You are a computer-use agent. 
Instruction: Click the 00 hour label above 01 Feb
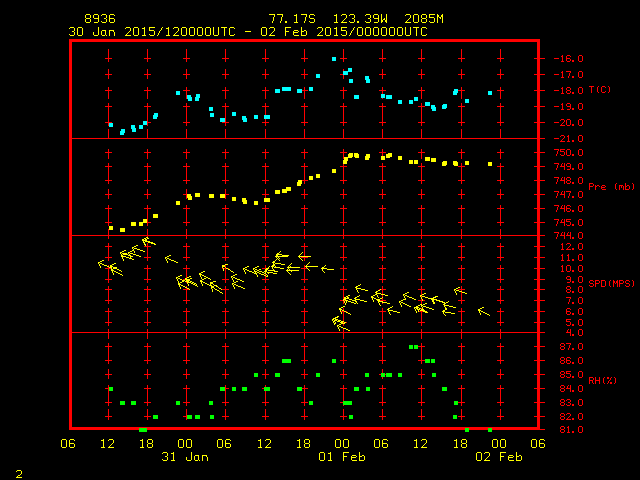[x=342, y=444]
